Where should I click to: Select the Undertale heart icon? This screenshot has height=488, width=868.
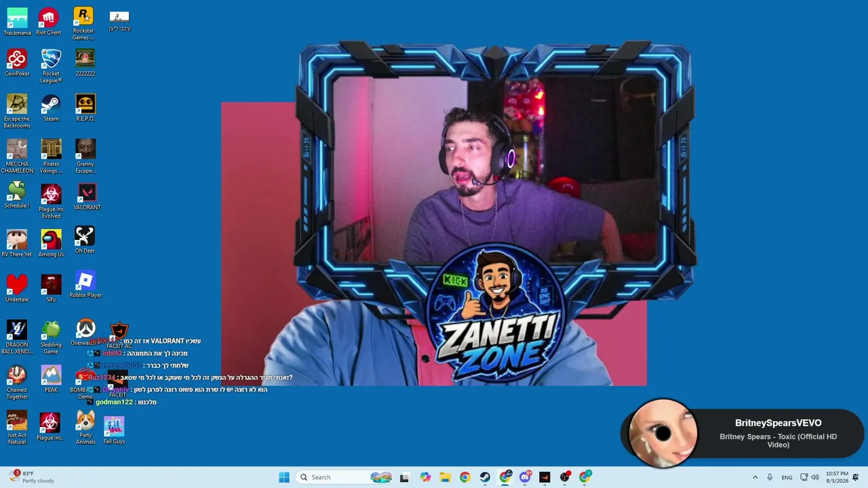pos(17,289)
